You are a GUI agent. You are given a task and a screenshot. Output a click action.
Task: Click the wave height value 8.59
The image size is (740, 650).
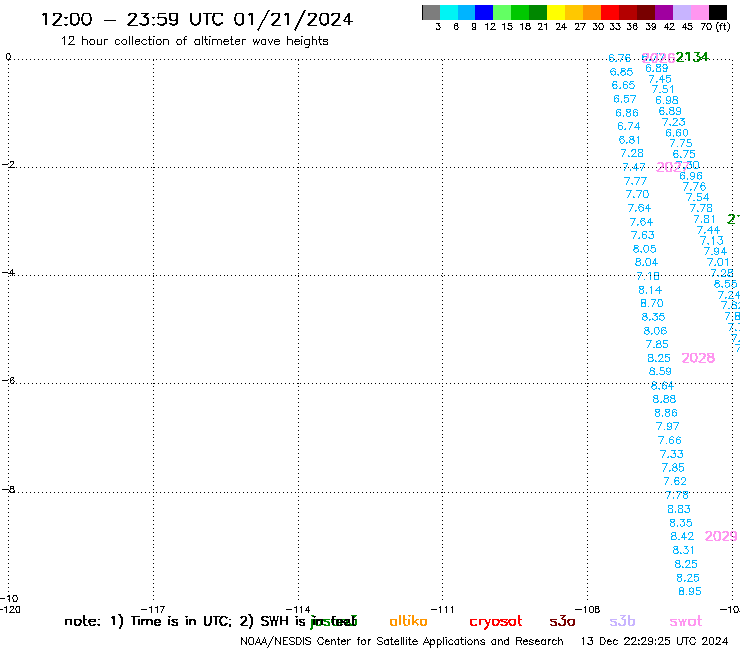click(660, 371)
